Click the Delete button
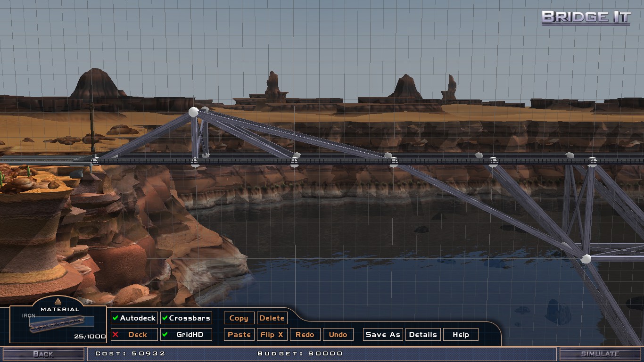Viewport: 644px width, 362px height. point(272,318)
